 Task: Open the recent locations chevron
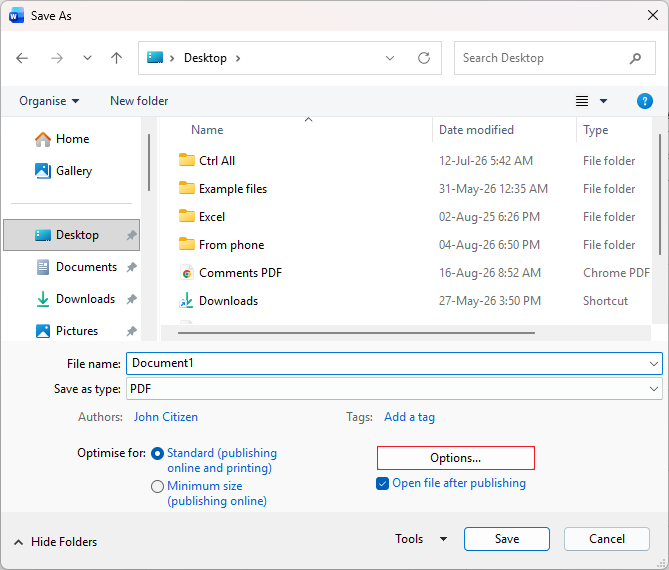coord(87,58)
